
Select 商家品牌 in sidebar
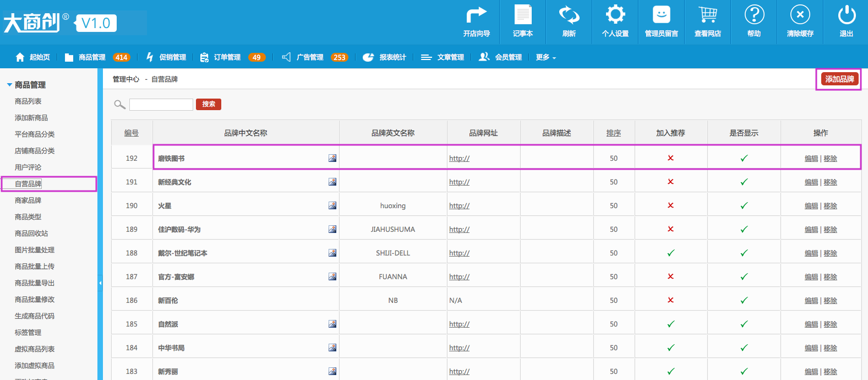(x=28, y=200)
